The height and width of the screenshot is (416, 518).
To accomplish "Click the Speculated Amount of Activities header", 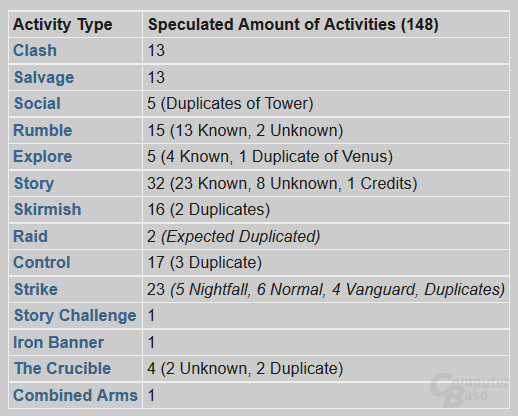I will [293, 24].
